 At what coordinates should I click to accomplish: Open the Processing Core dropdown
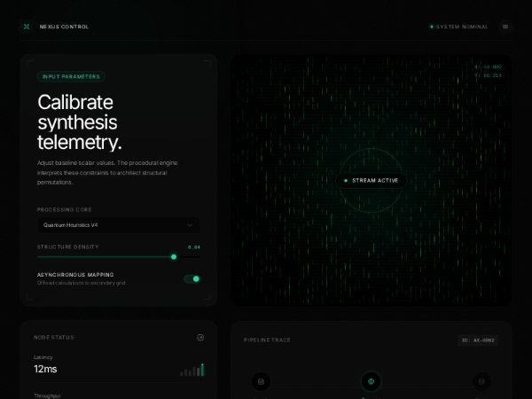pos(118,225)
